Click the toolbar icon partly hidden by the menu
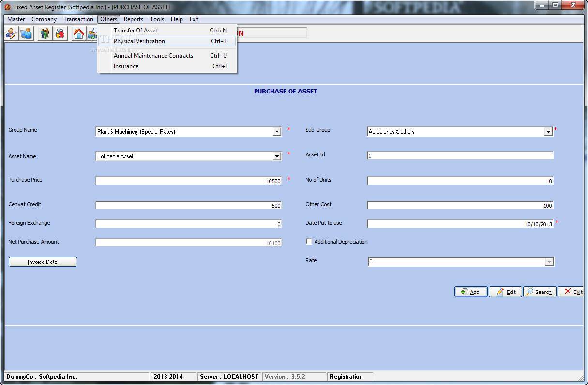This screenshot has width=588, height=385. (92, 33)
